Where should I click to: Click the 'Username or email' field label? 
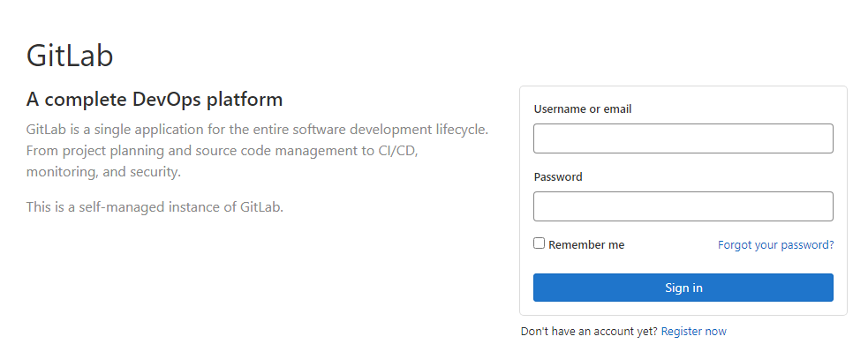[x=583, y=109]
